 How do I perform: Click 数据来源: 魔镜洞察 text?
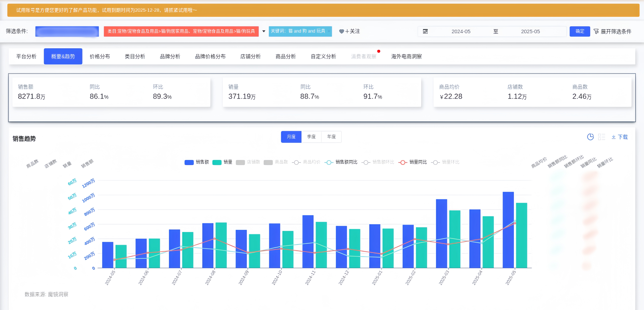pos(46,295)
